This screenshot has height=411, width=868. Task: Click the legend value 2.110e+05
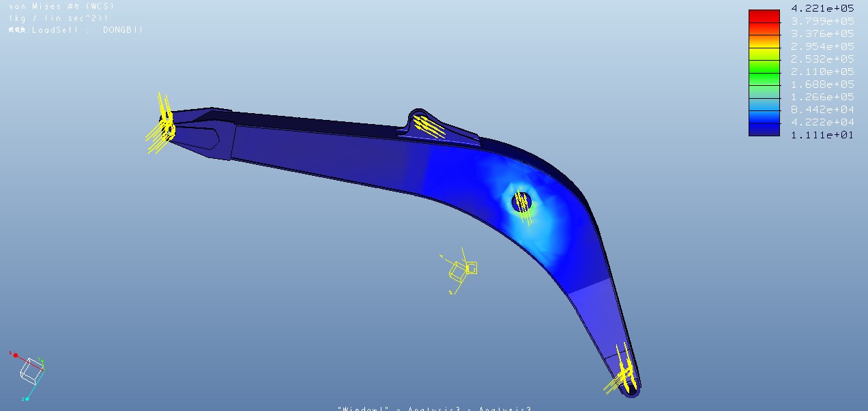click(x=822, y=72)
